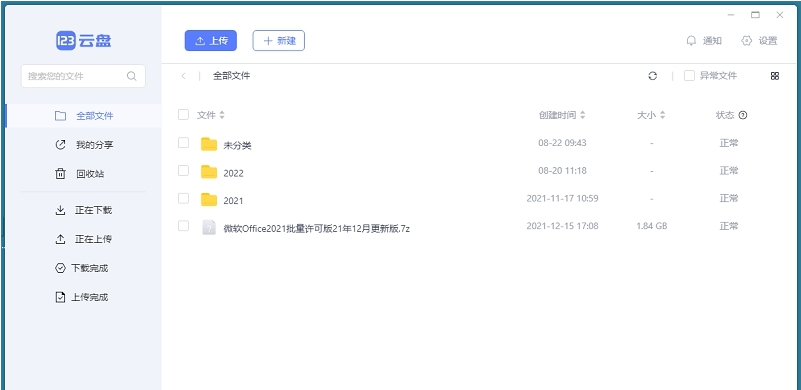Show the 下载完成 list
Viewport: 801px width, 390px height.
(x=83, y=268)
